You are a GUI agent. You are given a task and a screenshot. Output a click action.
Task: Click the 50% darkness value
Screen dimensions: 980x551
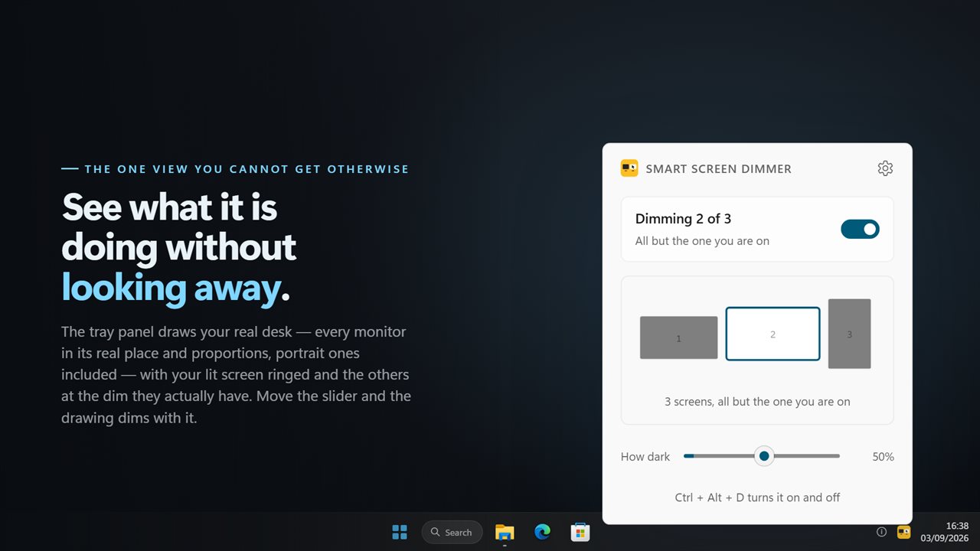coord(883,457)
